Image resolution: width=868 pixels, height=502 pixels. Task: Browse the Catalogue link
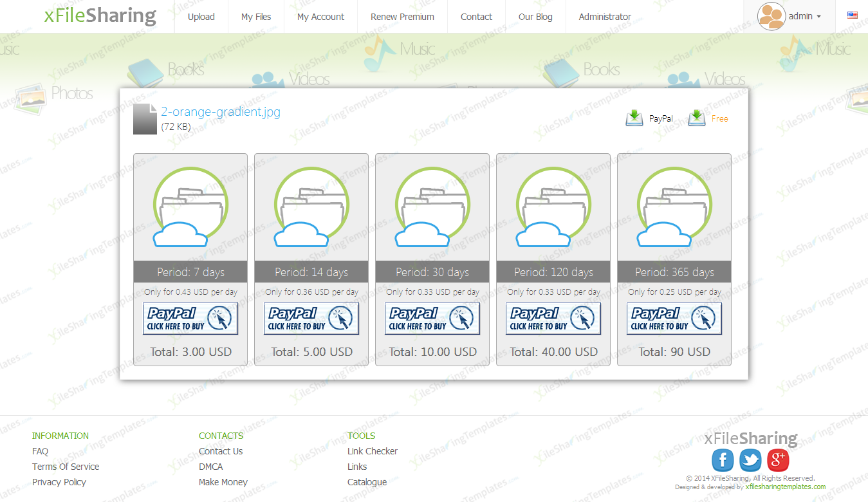(x=367, y=482)
